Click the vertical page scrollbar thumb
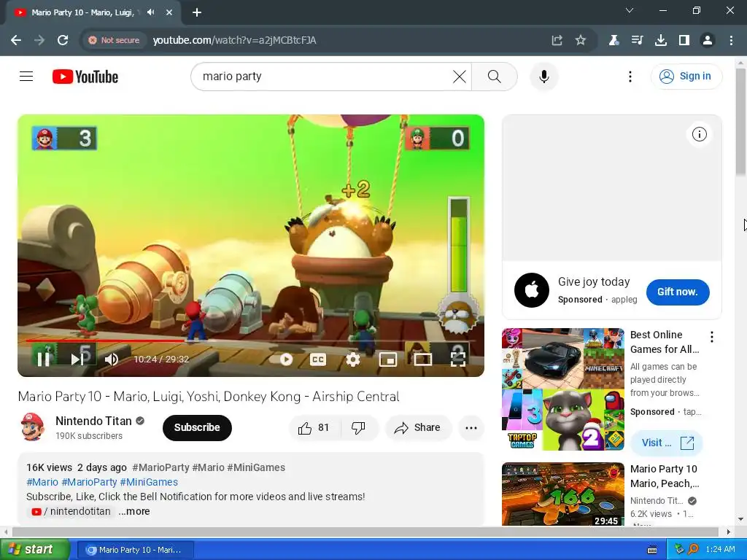747x560 pixels. point(741,122)
